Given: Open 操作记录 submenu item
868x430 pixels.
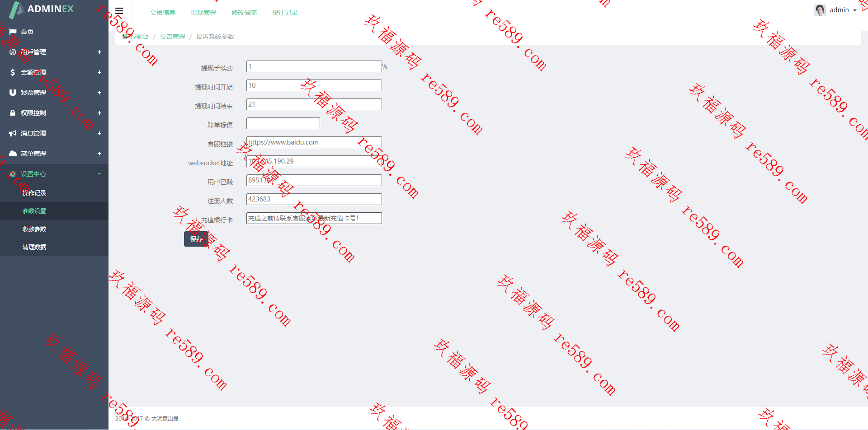Looking at the screenshot, I should 34,193.
